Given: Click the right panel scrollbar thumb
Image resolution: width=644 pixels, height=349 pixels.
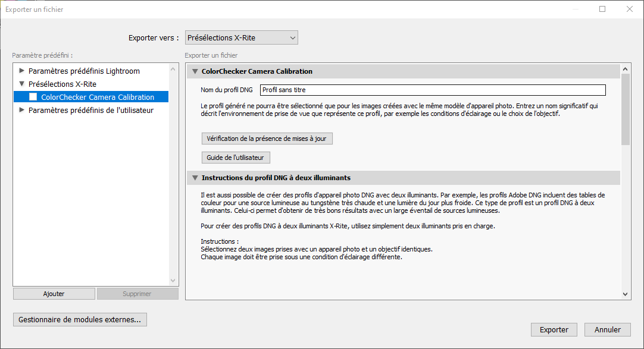Looking at the screenshot, I should 625,109.
